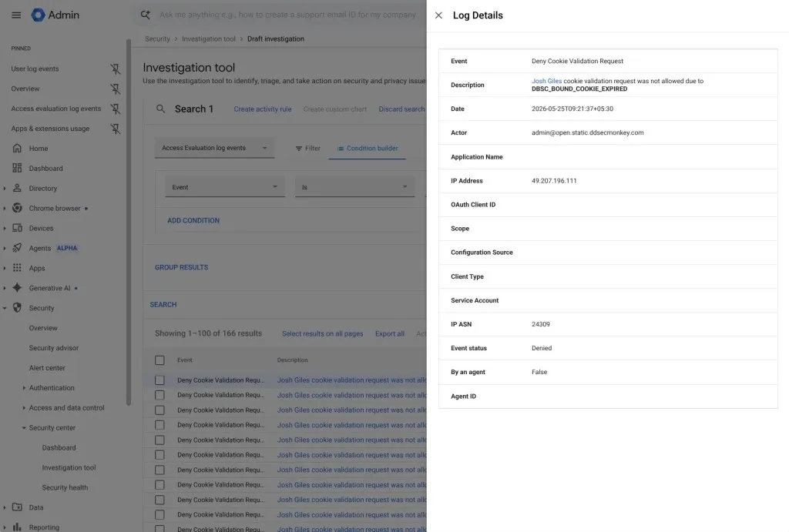Click the Reporting bar chart icon
Viewport: 789px width, 532px height.
17,527
